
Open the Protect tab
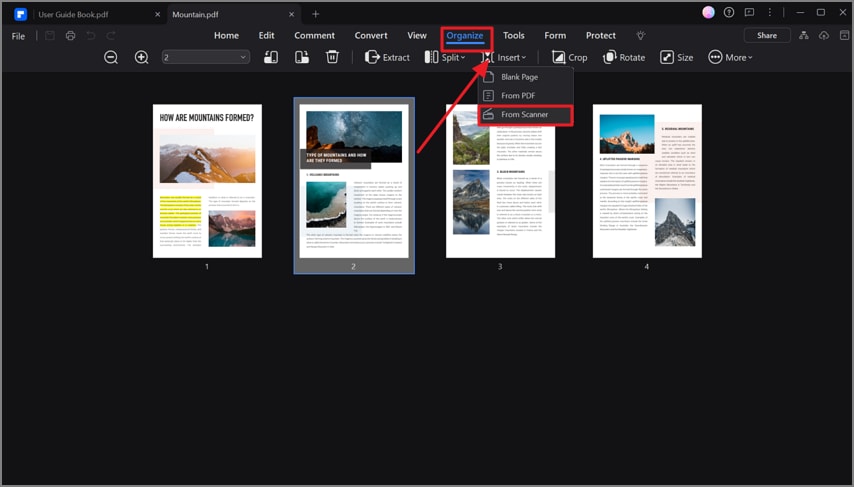click(x=601, y=35)
